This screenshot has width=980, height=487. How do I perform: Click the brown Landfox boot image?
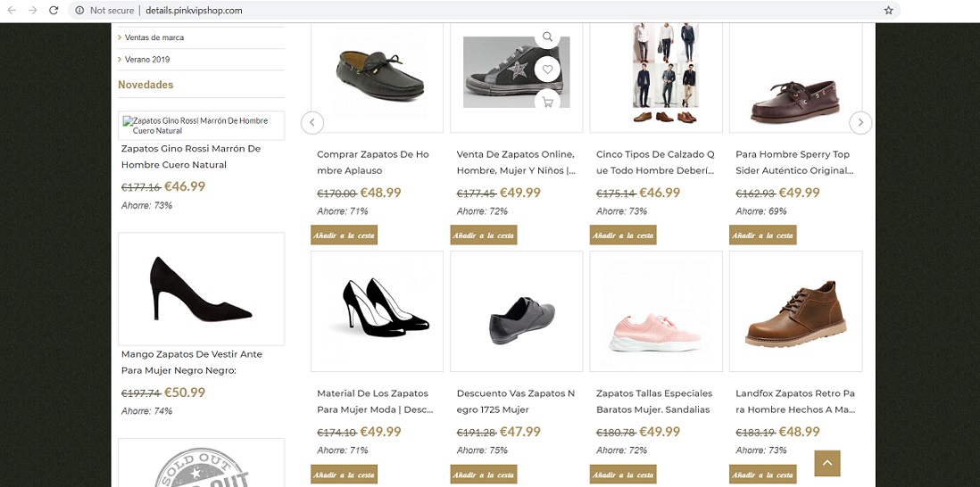tap(795, 311)
